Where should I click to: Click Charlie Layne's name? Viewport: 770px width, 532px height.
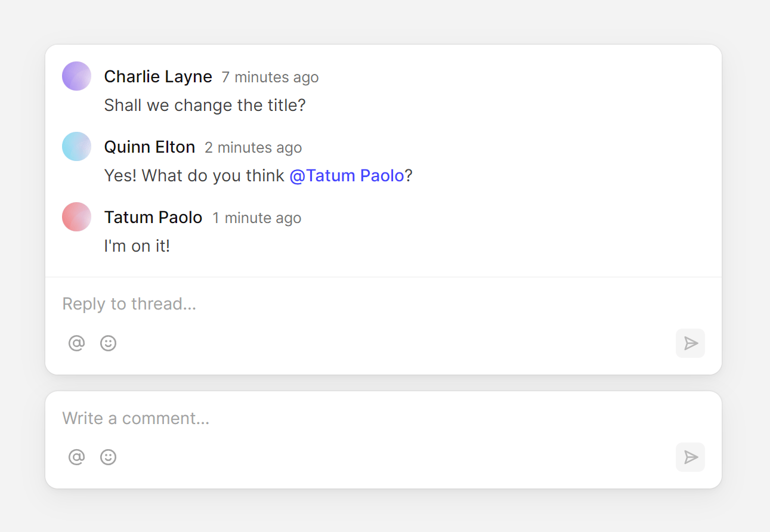tap(158, 76)
